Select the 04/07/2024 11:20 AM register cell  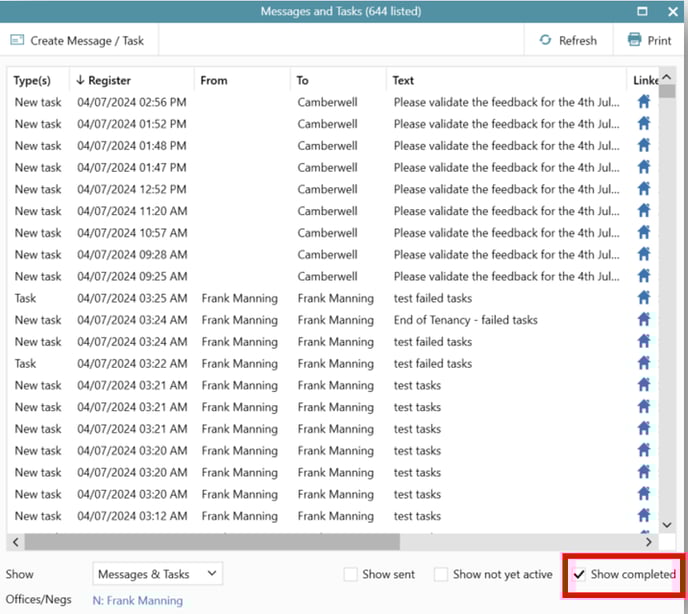tap(132, 211)
